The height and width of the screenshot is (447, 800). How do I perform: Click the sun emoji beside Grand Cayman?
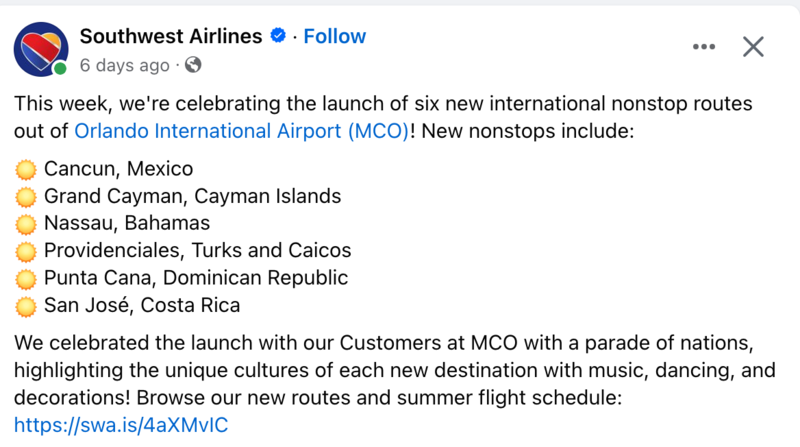pos(26,197)
